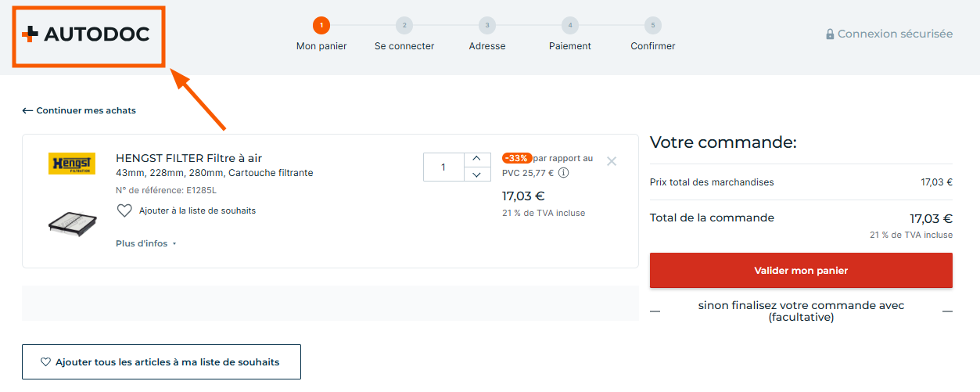
Task: Increase quantity with the up arrow
Action: (477, 160)
